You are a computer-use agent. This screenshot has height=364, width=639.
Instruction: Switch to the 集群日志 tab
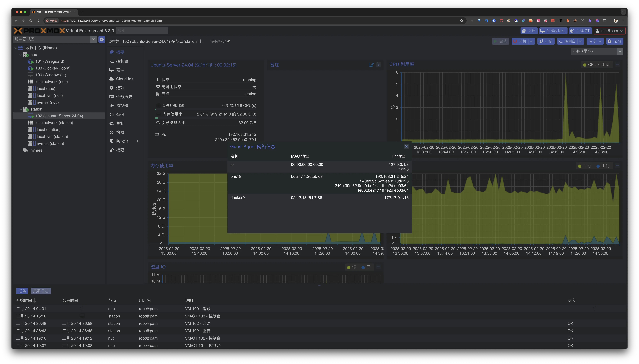point(41,291)
